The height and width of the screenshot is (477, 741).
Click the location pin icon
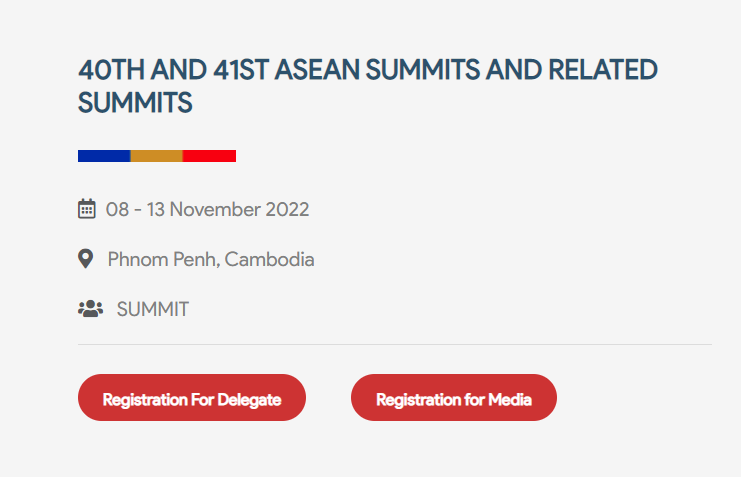click(x=86, y=259)
